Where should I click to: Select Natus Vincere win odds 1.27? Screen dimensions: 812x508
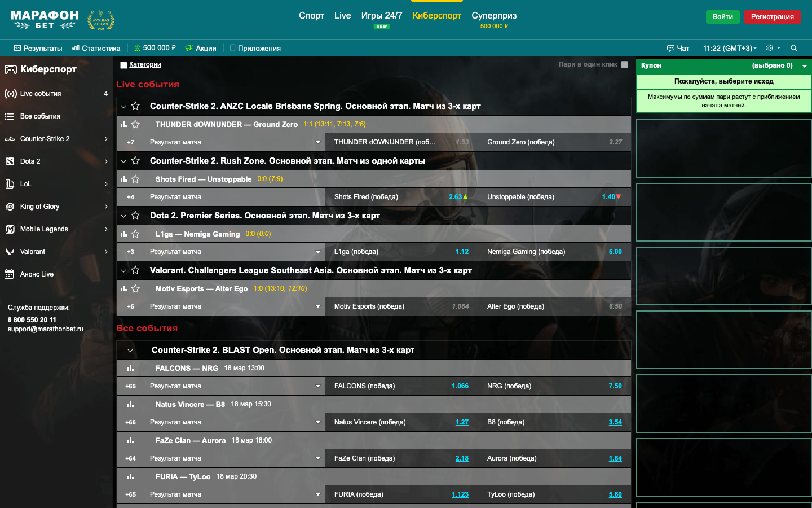[x=462, y=422]
